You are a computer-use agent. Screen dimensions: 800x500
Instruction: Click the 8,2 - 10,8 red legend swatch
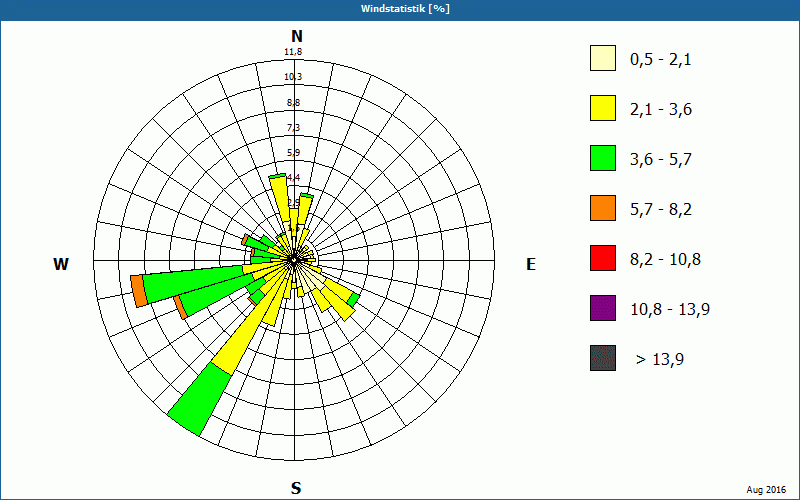(603, 258)
